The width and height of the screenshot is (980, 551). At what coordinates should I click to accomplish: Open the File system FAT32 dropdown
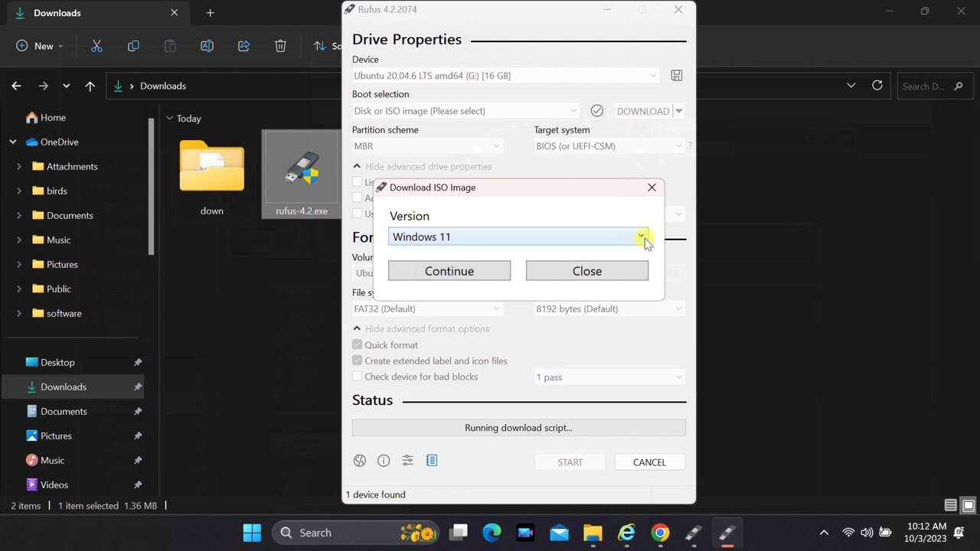pyautogui.click(x=427, y=308)
